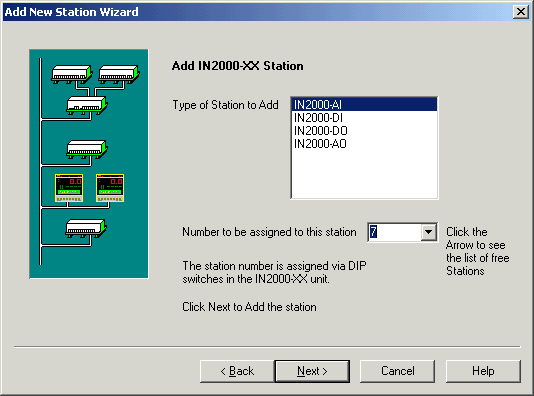Return with the Back button

(x=237, y=371)
